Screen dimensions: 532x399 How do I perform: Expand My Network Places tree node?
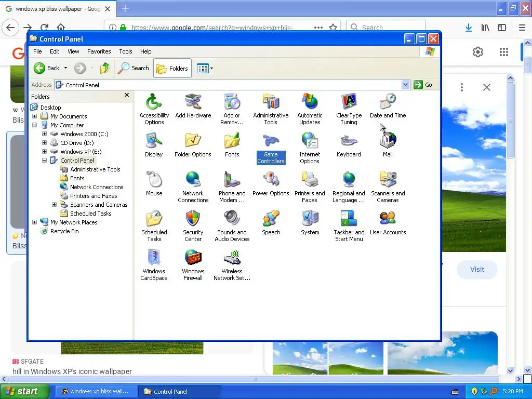35,222
